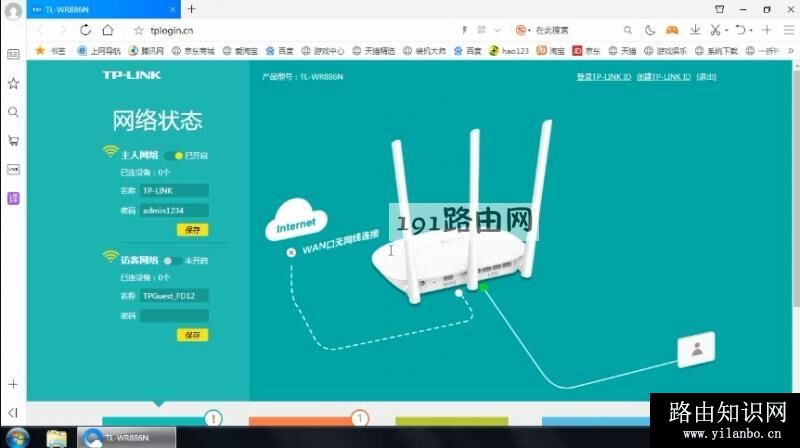
Task: Open the Windows Start menu
Action: tap(17, 438)
